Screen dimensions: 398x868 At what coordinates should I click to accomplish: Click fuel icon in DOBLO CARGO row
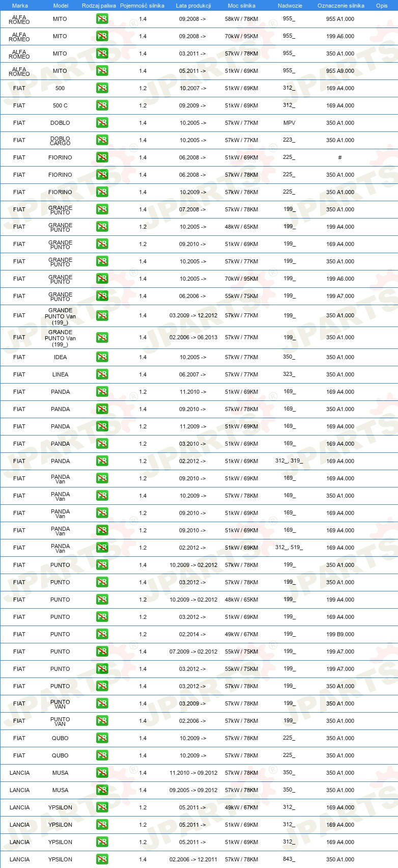click(102, 140)
